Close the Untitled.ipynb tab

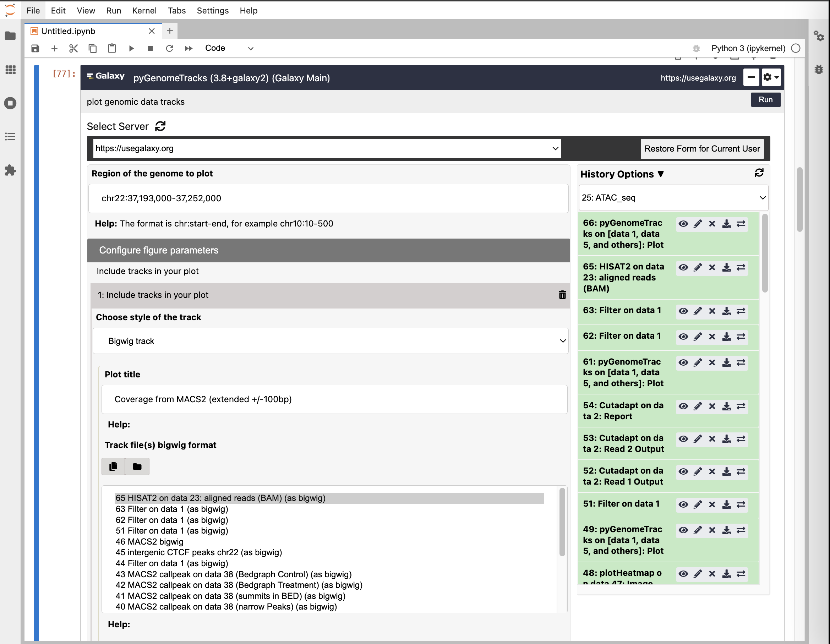(152, 31)
